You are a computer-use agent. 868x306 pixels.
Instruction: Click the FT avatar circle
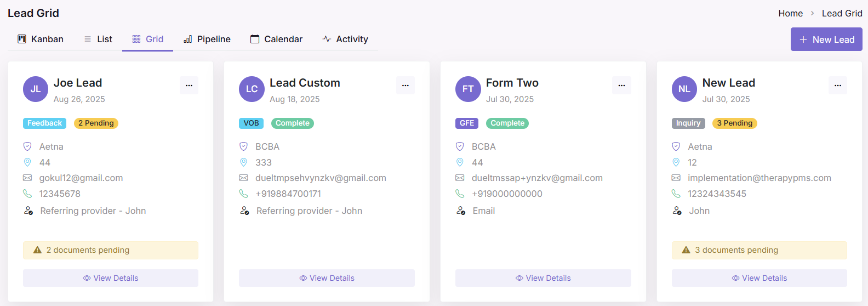click(x=468, y=89)
